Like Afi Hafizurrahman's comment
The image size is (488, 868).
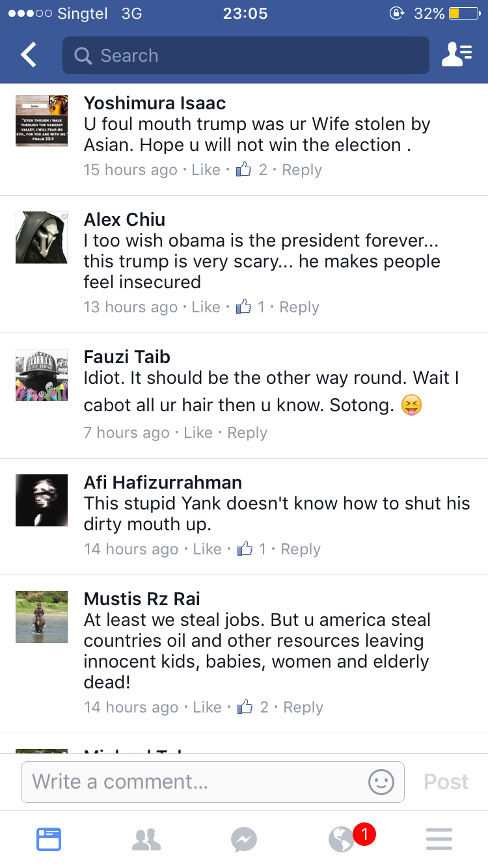(x=208, y=549)
